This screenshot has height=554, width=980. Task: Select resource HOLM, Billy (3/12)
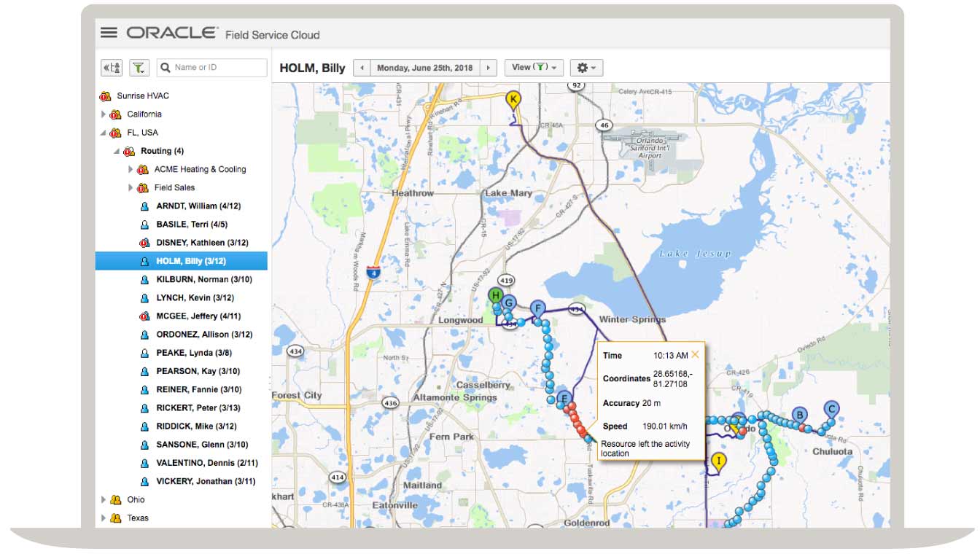[x=182, y=261]
